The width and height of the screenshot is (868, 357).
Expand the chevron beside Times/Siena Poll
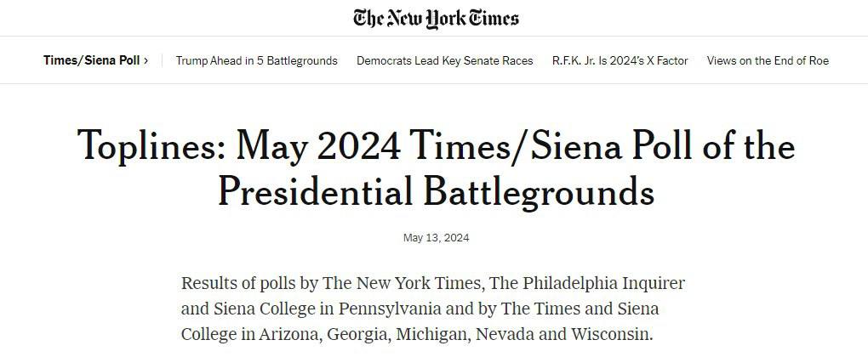pyautogui.click(x=146, y=60)
